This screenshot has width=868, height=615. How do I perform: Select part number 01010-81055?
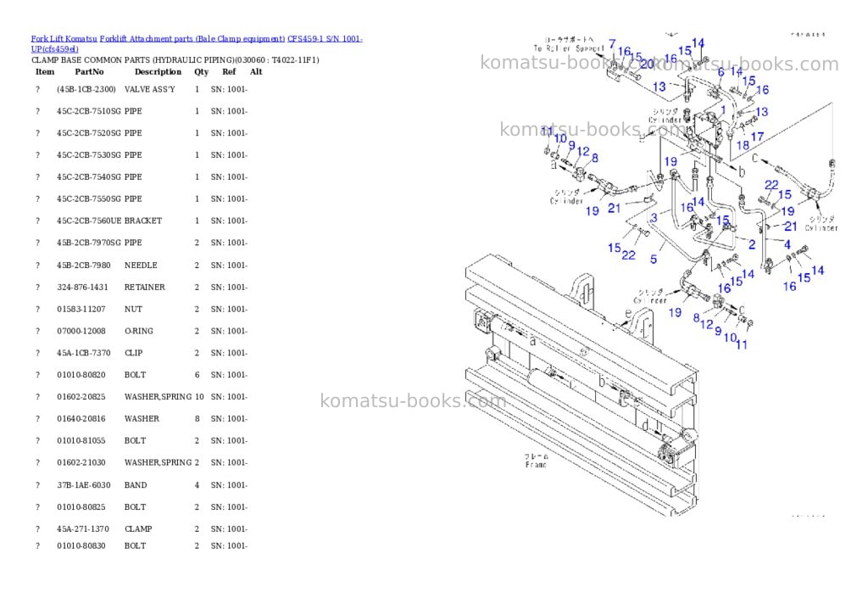tap(81, 441)
